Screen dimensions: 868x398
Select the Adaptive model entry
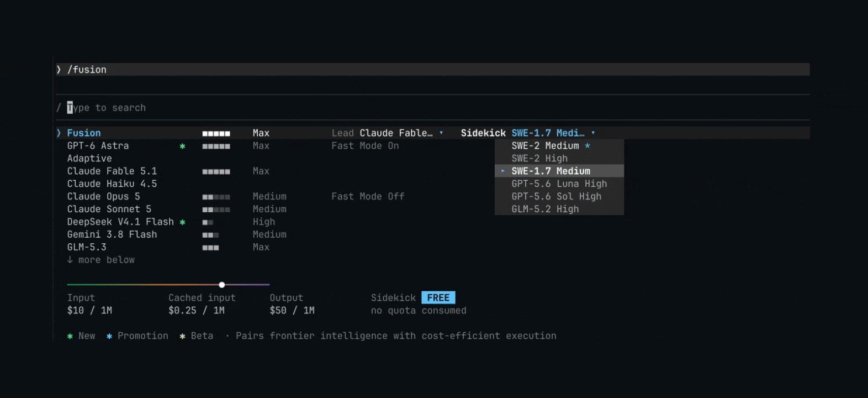point(89,159)
